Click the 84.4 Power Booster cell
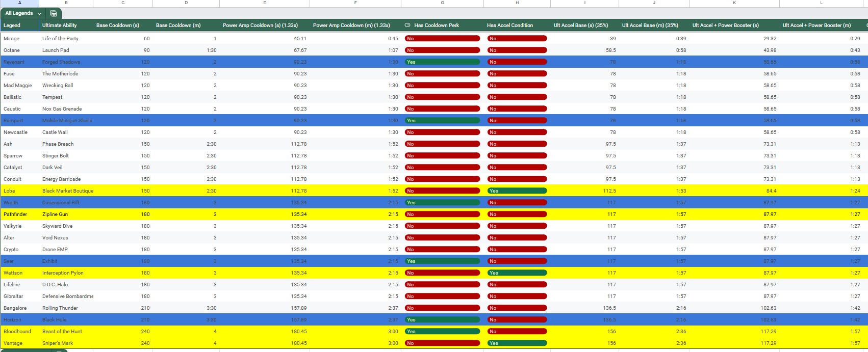 tap(734, 191)
